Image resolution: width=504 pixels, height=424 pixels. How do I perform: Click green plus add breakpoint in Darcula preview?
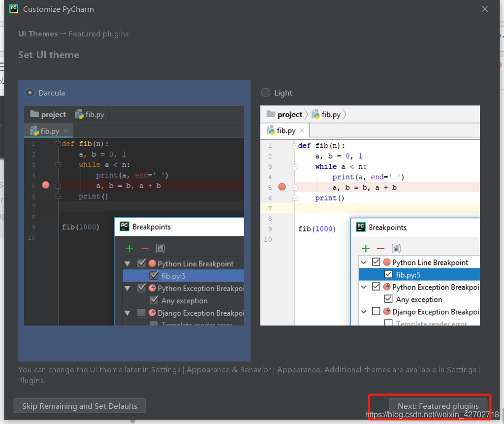pos(129,248)
